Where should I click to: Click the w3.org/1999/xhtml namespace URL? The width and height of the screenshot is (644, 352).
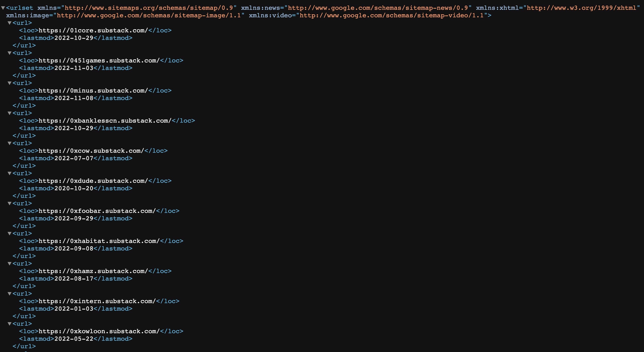coord(582,8)
